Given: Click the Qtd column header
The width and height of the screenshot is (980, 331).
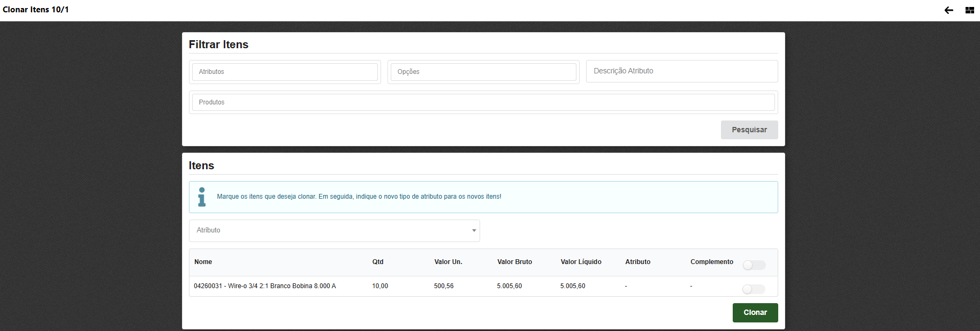Looking at the screenshot, I should click(x=378, y=262).
